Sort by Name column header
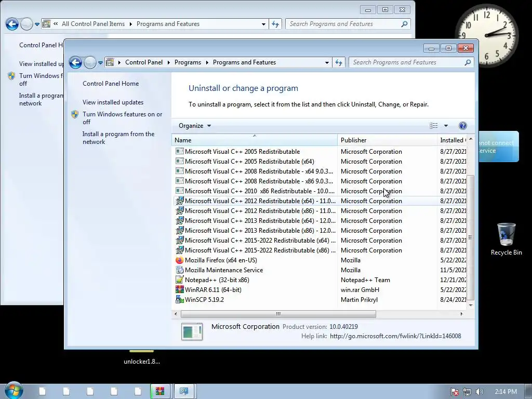 255,140
